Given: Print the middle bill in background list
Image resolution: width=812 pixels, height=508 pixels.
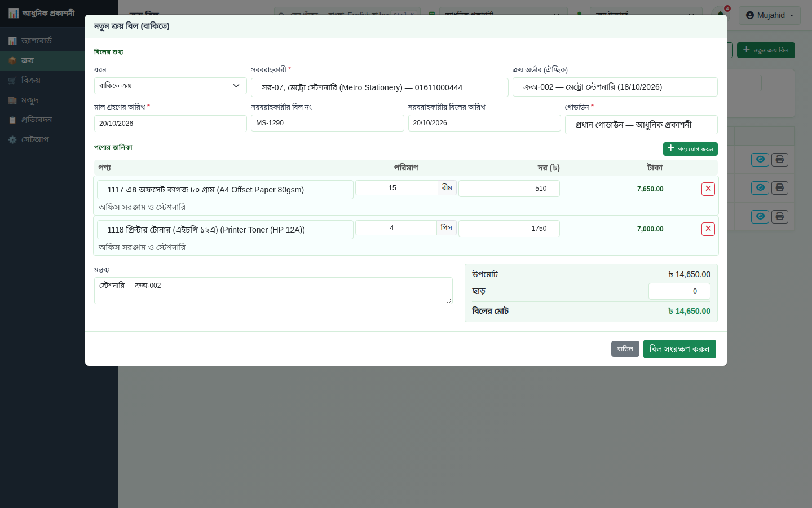Looking at the screenshot, I should [x=780, y=188].
